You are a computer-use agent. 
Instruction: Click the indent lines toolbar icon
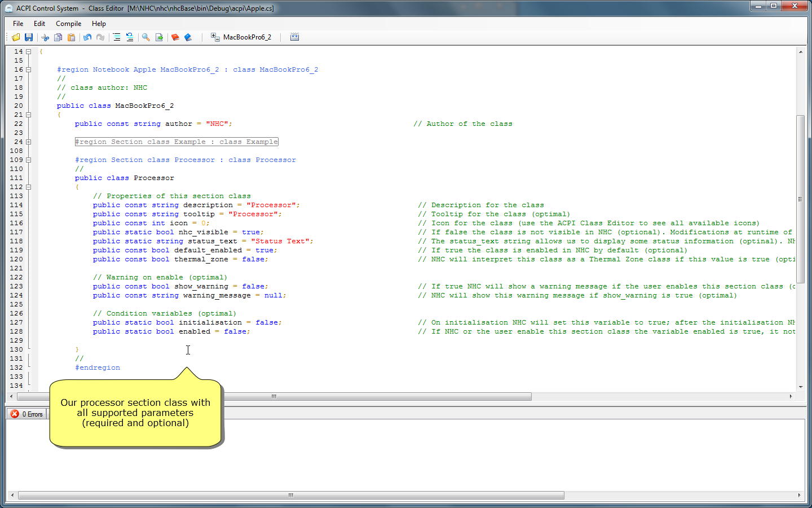click(117, 37)
